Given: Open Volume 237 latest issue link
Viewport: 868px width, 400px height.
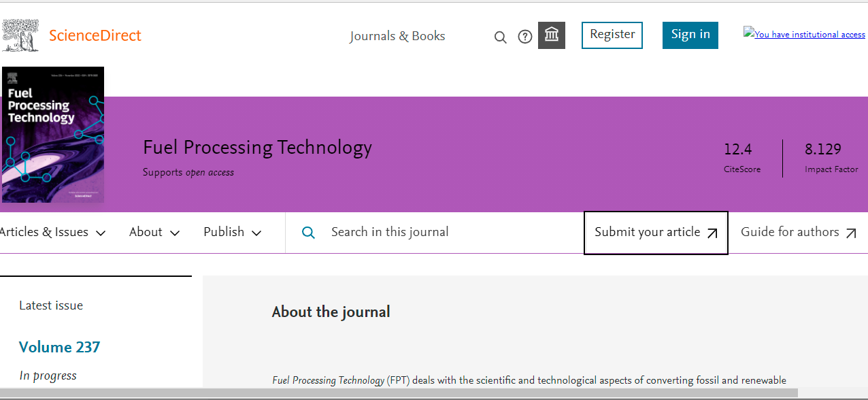Looking at the screenshot, I should pyautogui.click(x=59, y=347).
